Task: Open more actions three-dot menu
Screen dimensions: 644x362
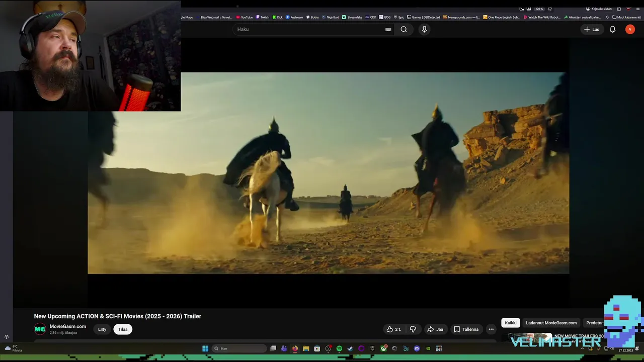Action: pyautogui.click(x=491, y=329)
